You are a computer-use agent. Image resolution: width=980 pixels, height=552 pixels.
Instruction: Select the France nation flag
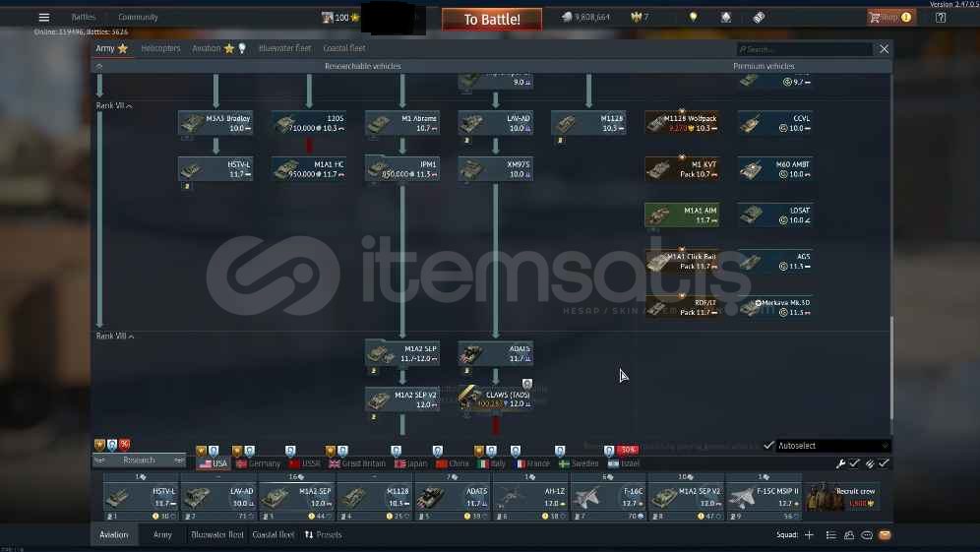click(531, 463)
